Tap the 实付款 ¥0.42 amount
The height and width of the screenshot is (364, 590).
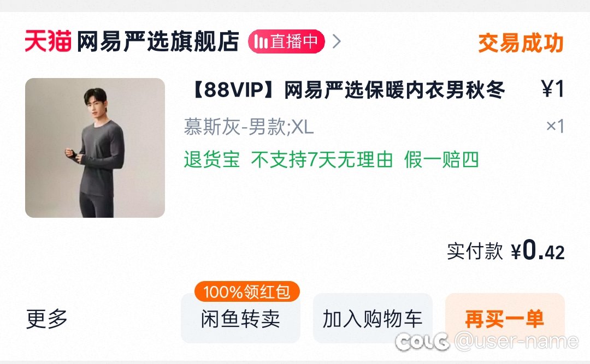[x=506, y=250]
